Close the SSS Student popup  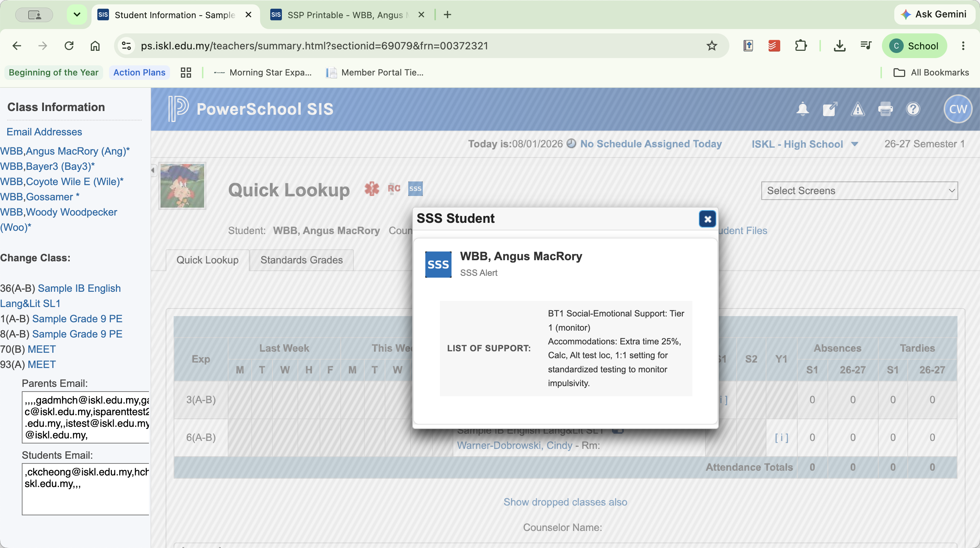pos(707,219)
